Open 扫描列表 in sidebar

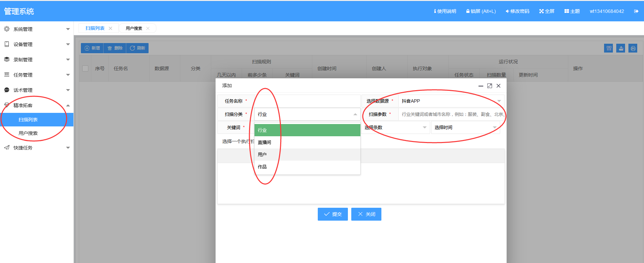click(37, 120)
